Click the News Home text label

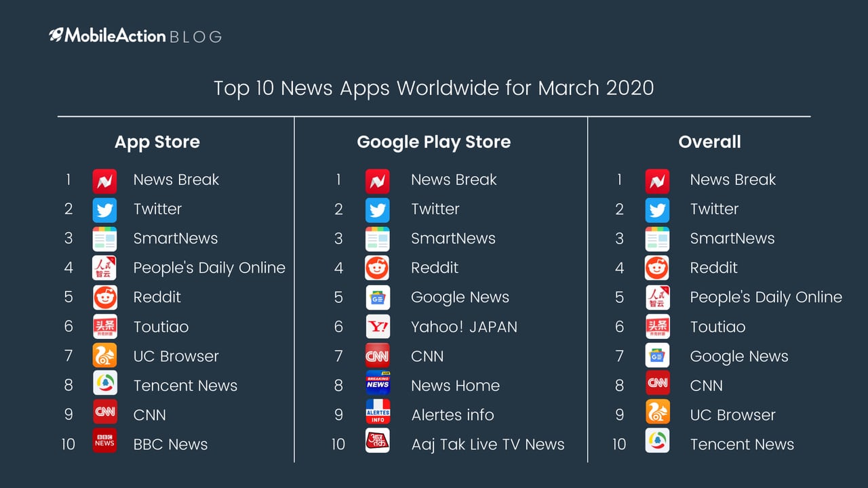[456, 386]
